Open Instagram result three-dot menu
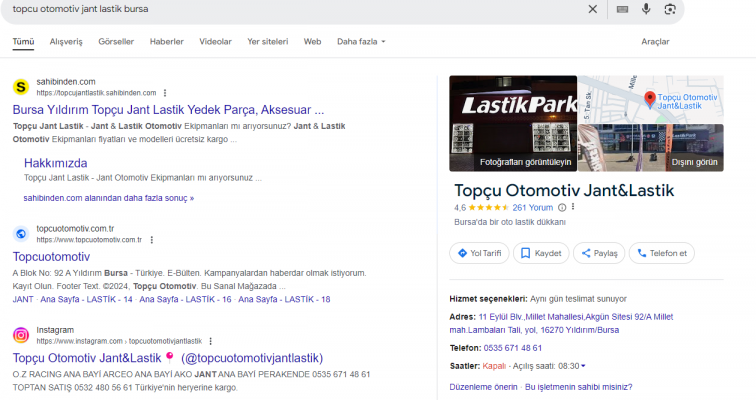756x400 pixels. [x=210, y=341]
